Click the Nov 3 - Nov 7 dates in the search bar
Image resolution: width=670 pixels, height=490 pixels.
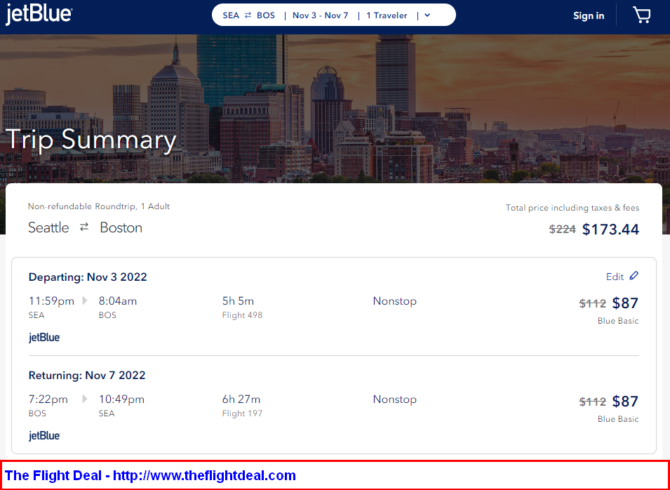pyautogui.click(x=320, y=15)
